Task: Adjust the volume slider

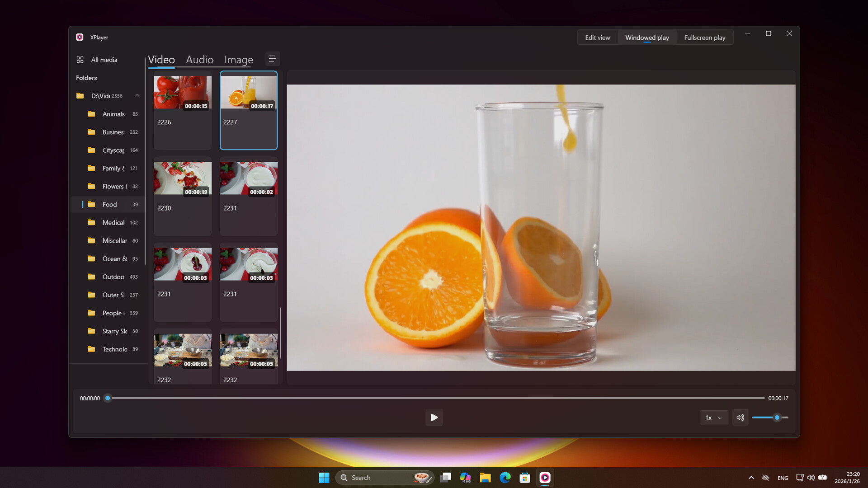Action: [777, 418]
